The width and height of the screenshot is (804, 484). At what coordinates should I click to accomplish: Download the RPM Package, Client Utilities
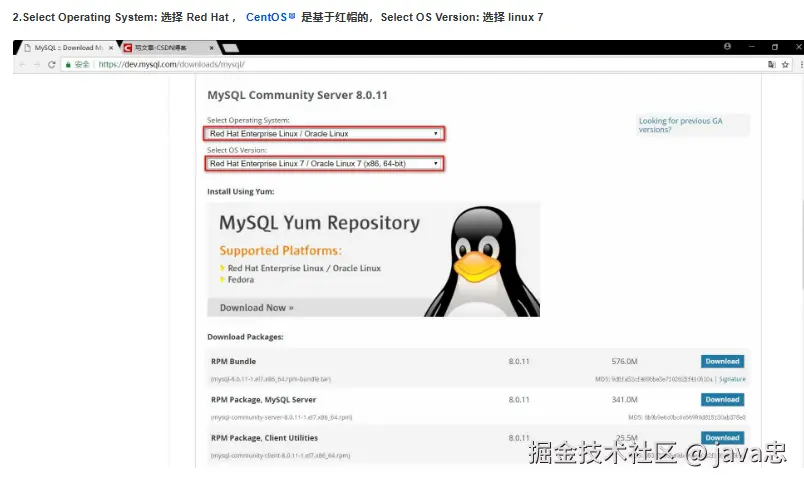(x=722, y=437)
